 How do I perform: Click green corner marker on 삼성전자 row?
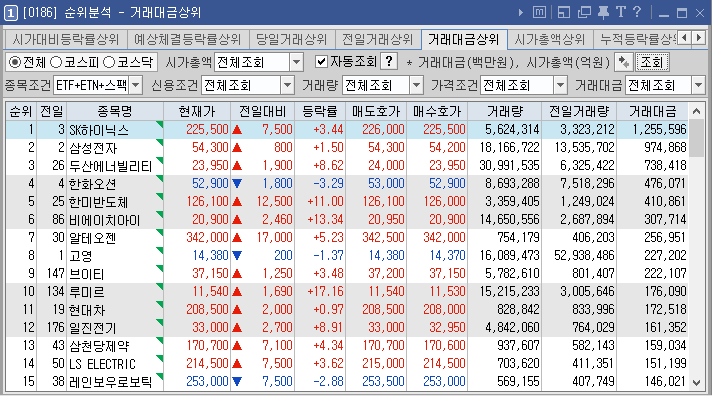(x=159, y=143)
